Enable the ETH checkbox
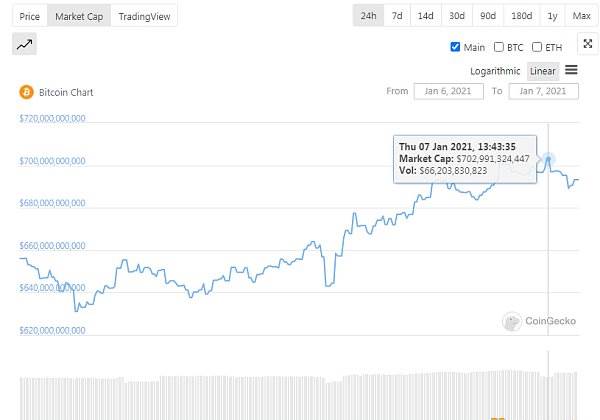Image resolution: width=600 pixels, height=420 pixels. [537, 47]
